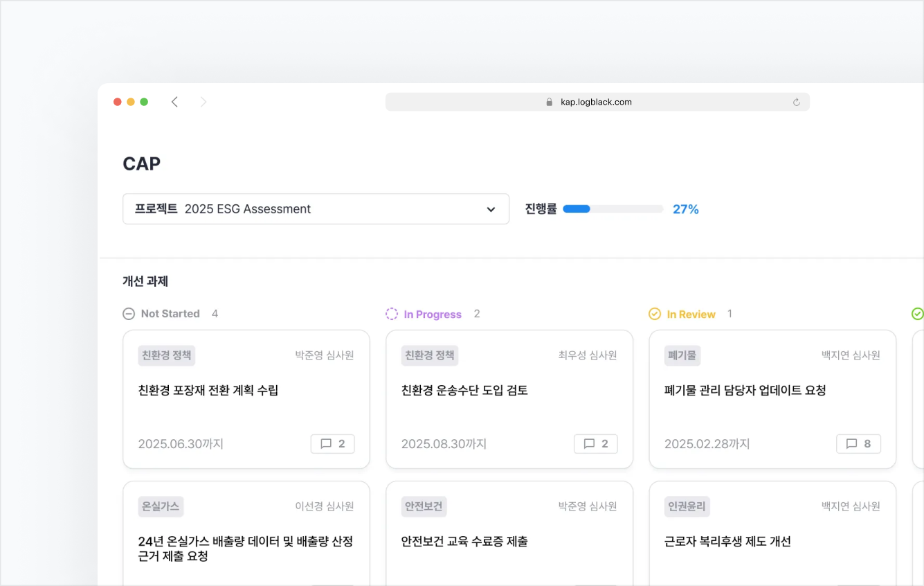
Task: Select the Not Started column header
Action: (x=170, y=314)
